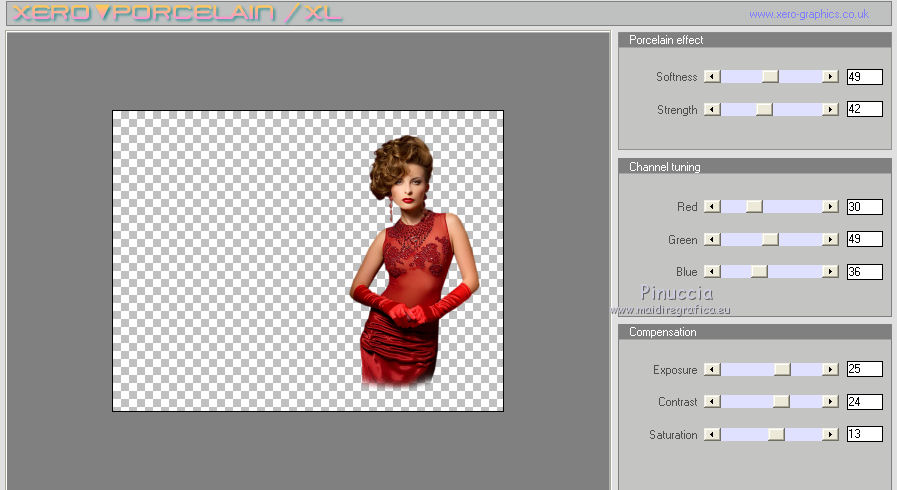Click the Softness slider thumb
This screenshot has height=490, width=897.
click(x=771, y=77)
